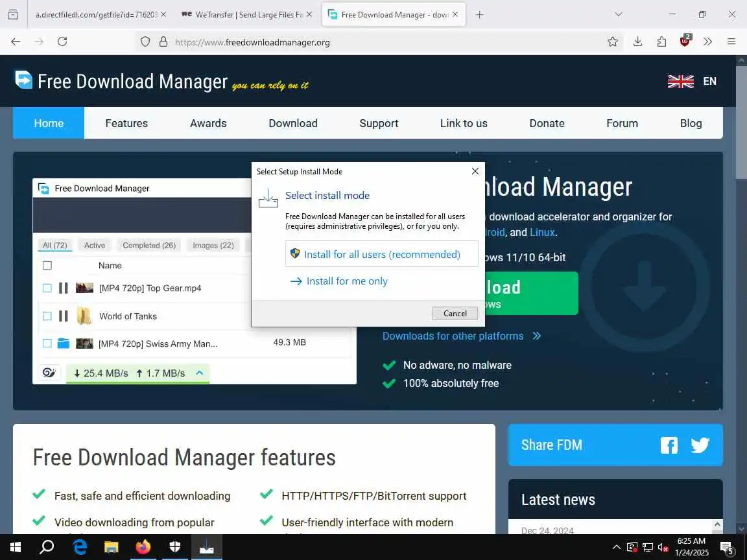Open Windows Start menu
This screenshot has width=747, height=560.
click(16, 547)
